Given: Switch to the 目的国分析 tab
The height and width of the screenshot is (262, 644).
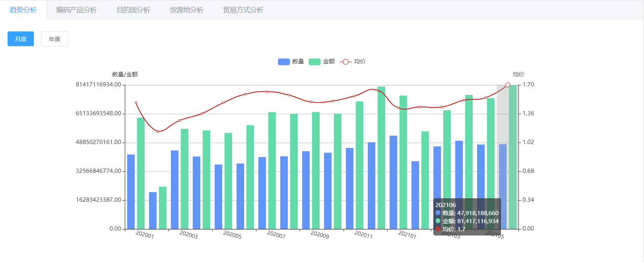Looking at the screenshot, I should [133, 10].
